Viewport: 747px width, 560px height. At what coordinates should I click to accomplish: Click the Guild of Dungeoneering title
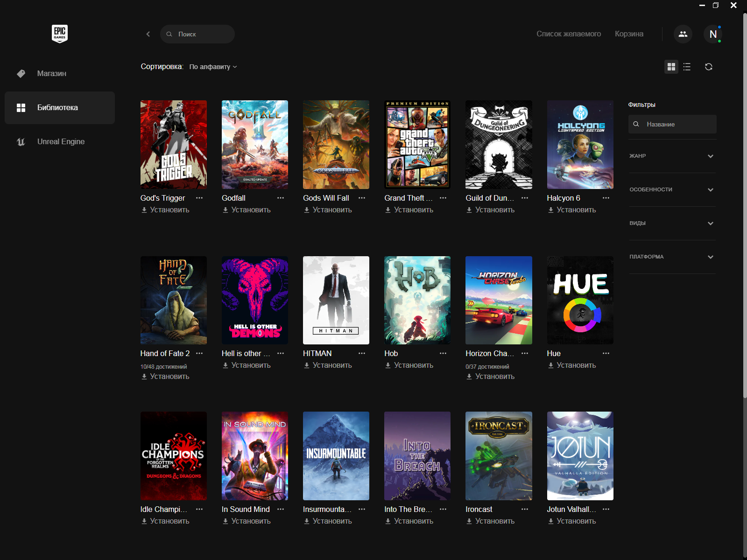click(x=490, y=198)
